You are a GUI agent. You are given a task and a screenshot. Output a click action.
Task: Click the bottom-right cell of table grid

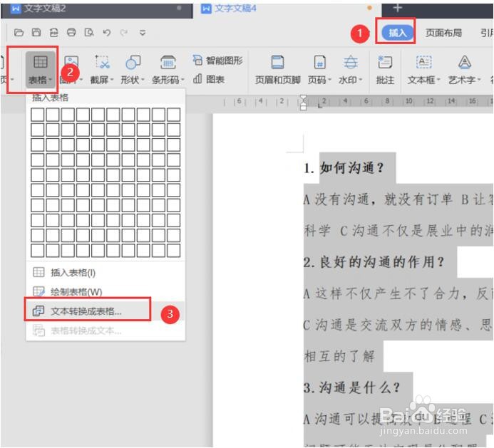pyautogui.click(x=174, y=251)
